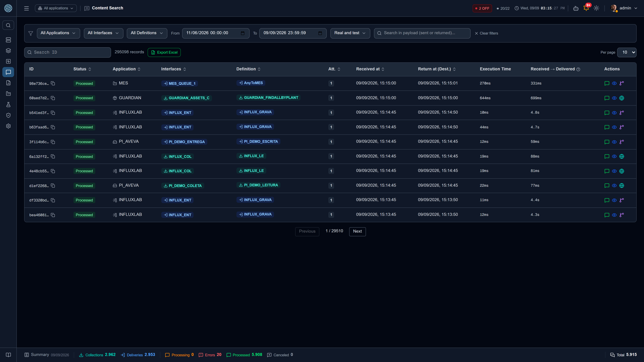Viewport: 644px width, 362px height.
Task: Open the shield security icon in sidebar
Action: coord(8,115)
